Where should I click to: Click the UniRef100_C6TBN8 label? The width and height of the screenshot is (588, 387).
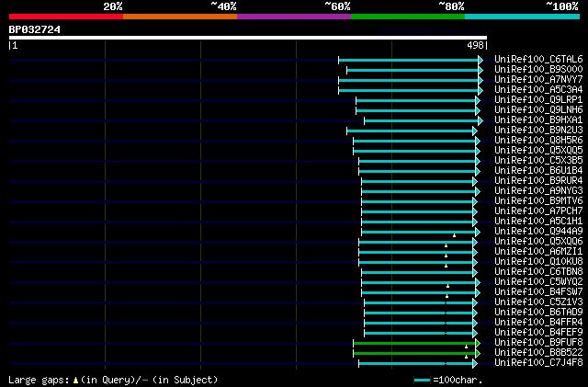[x=538, y=272]
